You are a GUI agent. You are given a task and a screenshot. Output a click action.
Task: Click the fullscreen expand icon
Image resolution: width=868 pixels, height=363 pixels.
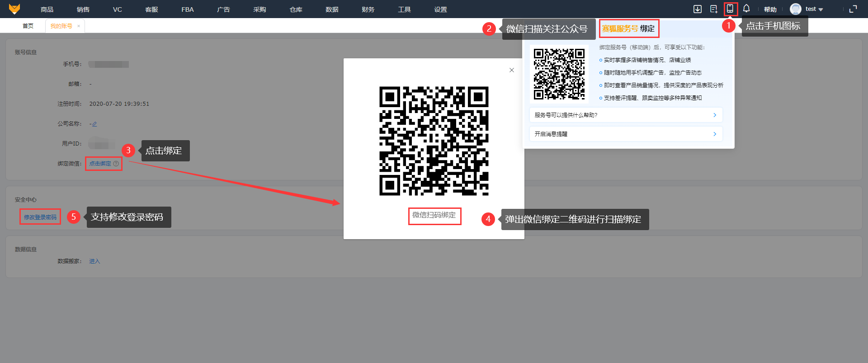(853, 9)
